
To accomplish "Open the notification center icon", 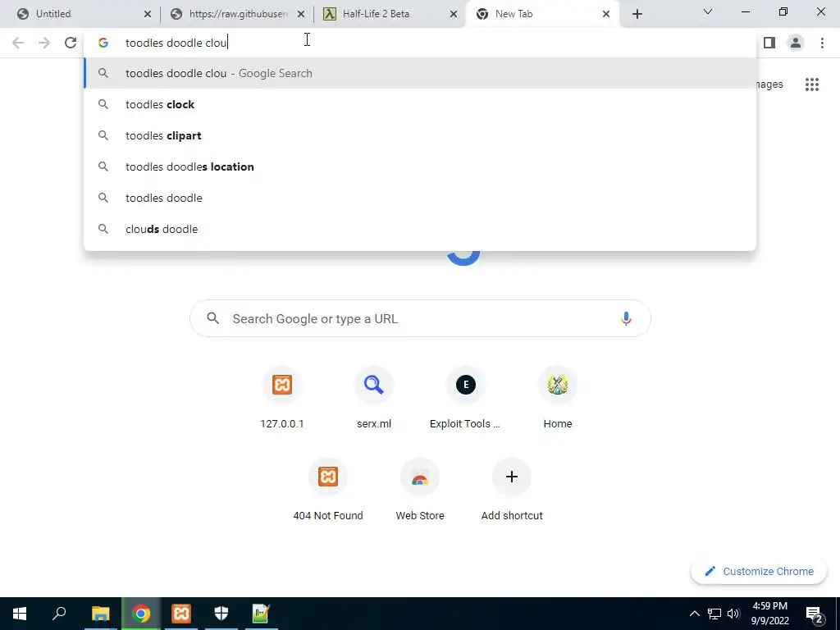I will 814,614.
